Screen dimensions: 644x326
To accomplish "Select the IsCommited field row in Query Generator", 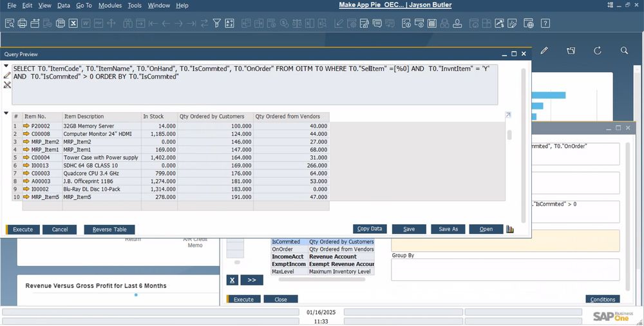I will pyautogui.click(x=323, y=242).
